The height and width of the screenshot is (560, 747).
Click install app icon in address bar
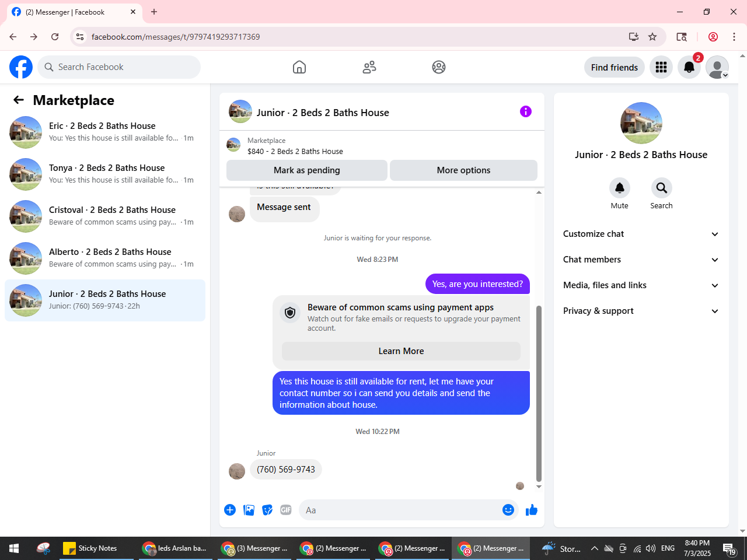[x=634, y=37]
